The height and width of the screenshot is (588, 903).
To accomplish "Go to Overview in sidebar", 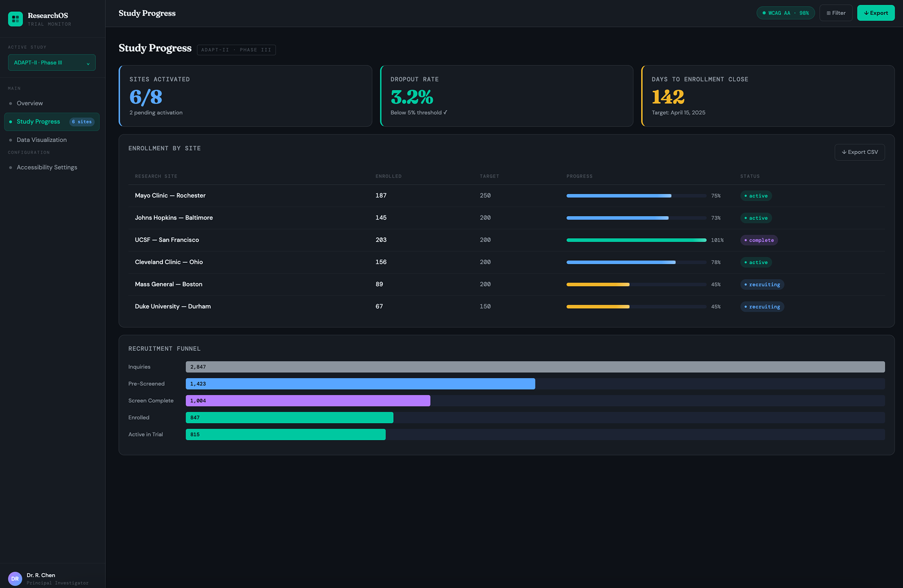I will point(30,103).
